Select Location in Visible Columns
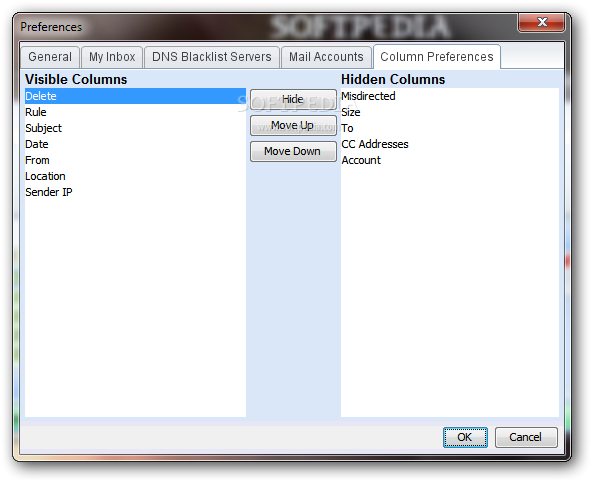This screenshot has height=482, width=592. click(135, 176)
